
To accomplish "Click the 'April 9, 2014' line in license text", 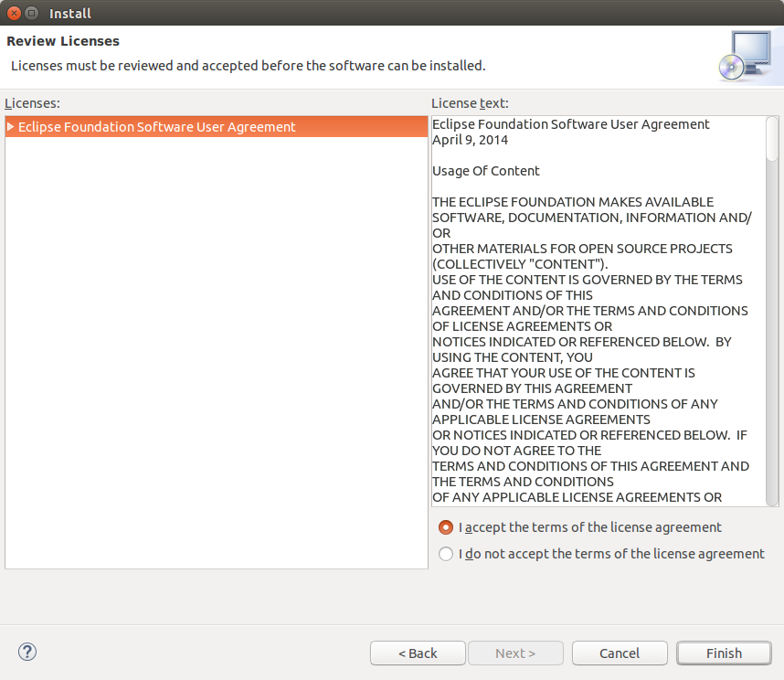I will pyautogui.click(x=470, y=140).
